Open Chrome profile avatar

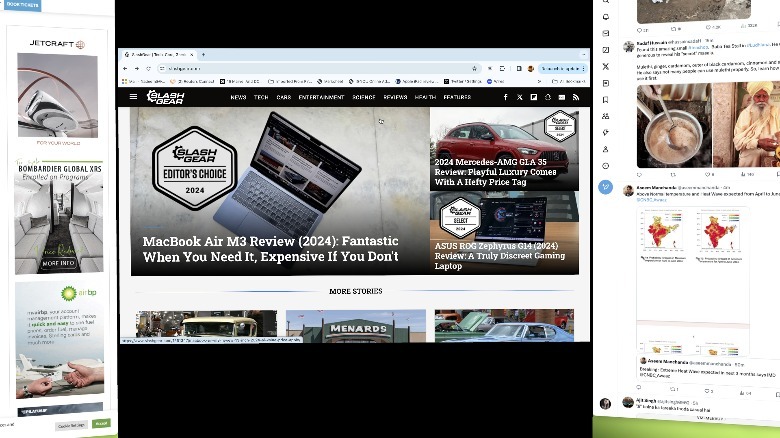point(531,68)
